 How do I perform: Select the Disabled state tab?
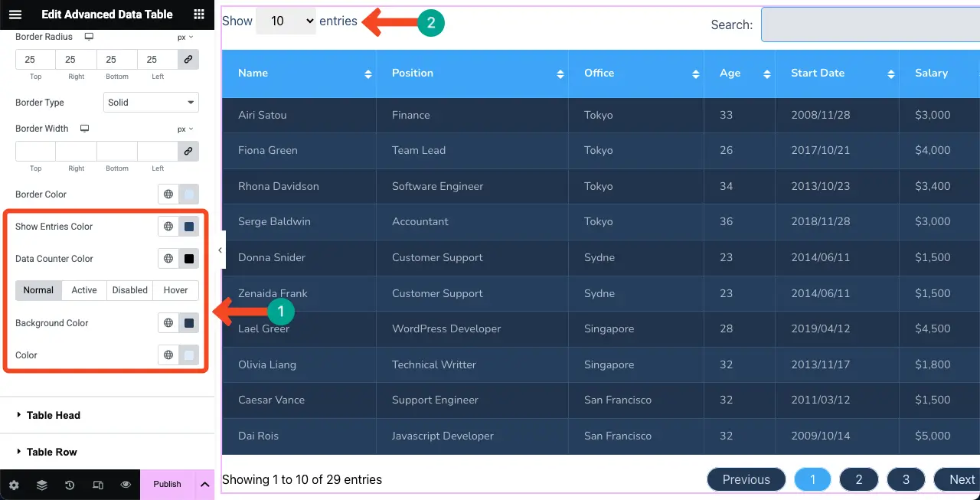click(130, 290)
